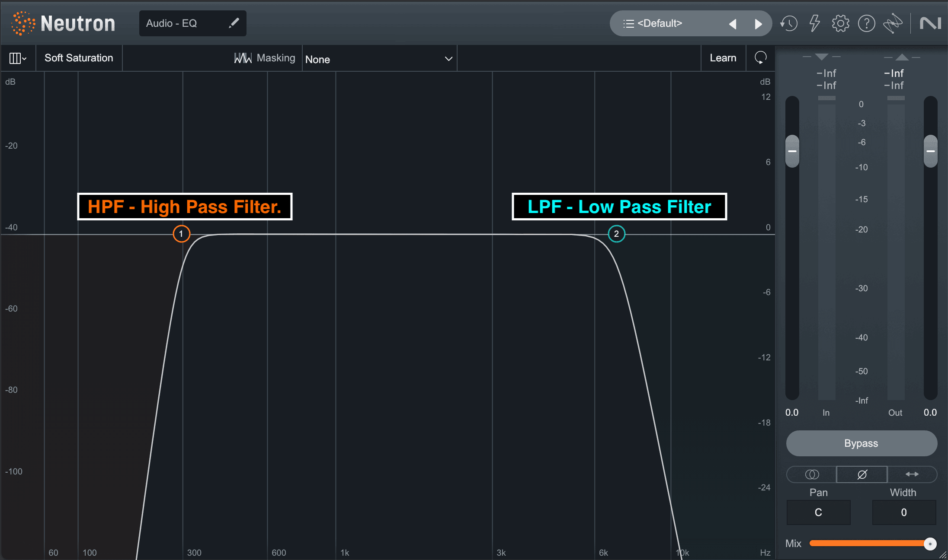This screenshot has width=948, height=560.
Task: Toggle the channel sum overlapping circles button
Action: (x=812, y=474)
